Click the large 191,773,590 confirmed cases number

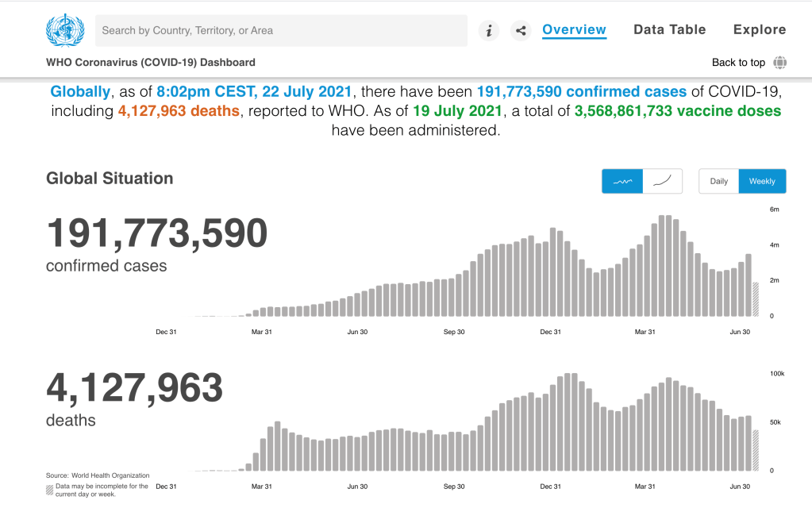(157, 234)
